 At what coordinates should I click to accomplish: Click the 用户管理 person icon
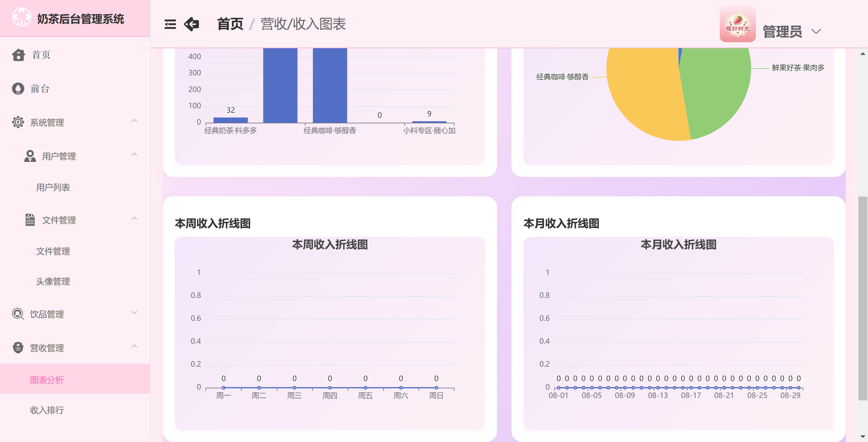[x=30, y=156]
